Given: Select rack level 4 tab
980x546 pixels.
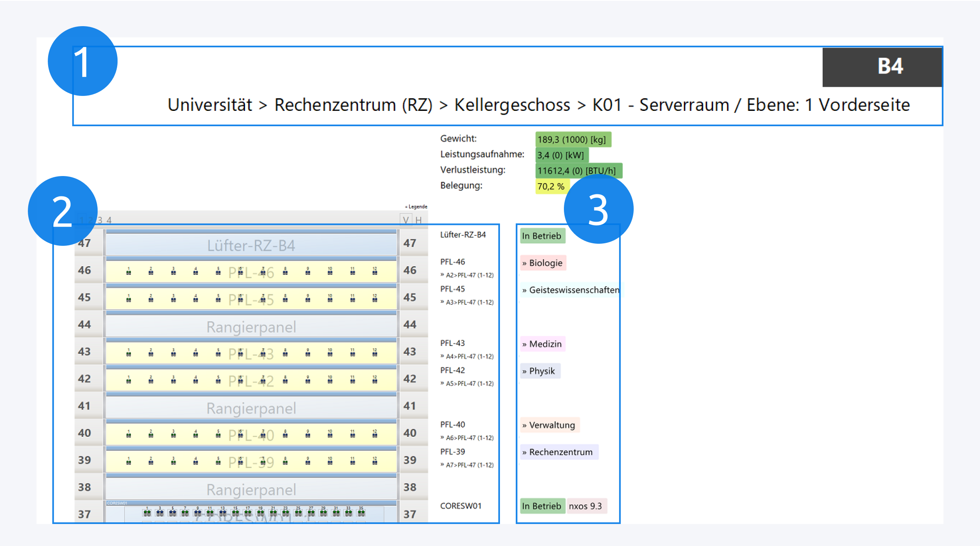Looking at the screenshot, I should [x=109, y=220].
